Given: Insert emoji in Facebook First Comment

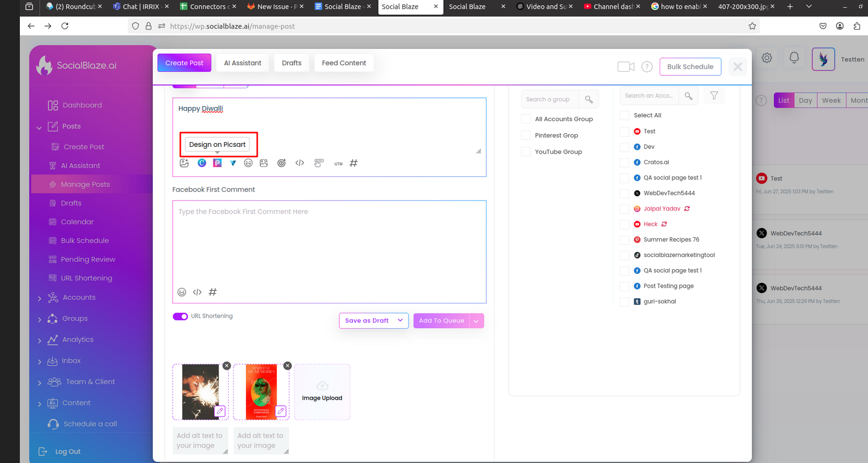Looking at the screenshot, I should [x=182, y=292].
